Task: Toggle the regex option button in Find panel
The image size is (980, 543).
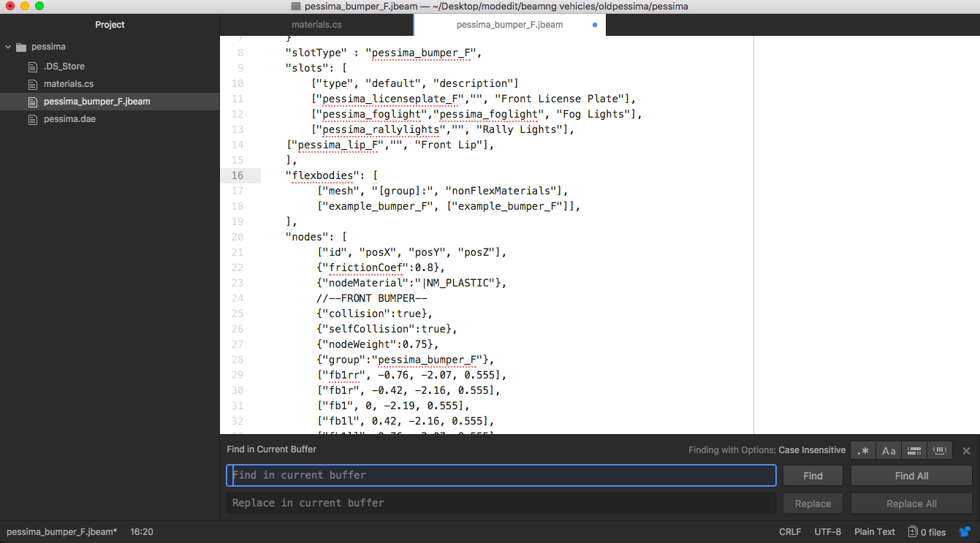Action: coord(864,450)
